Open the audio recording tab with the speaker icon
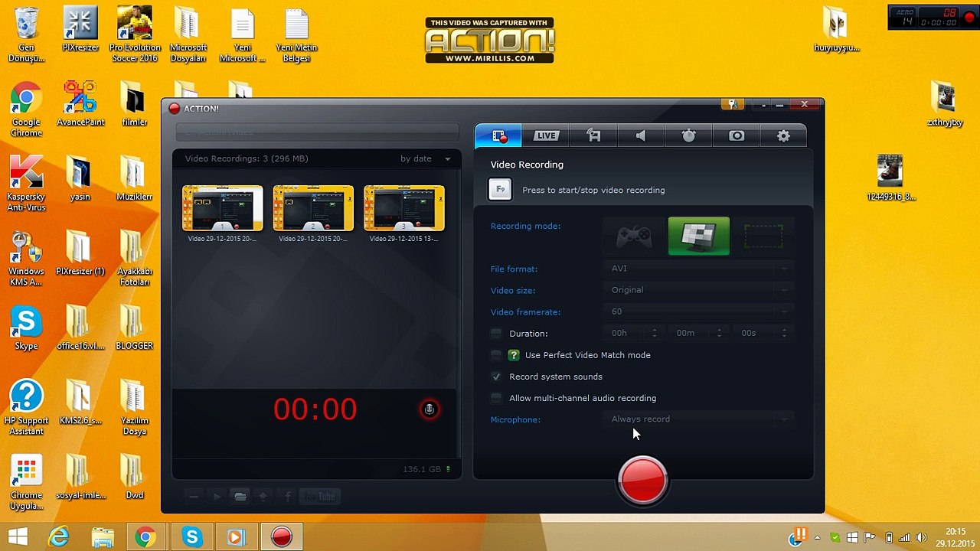 click(x=641, y=135)
